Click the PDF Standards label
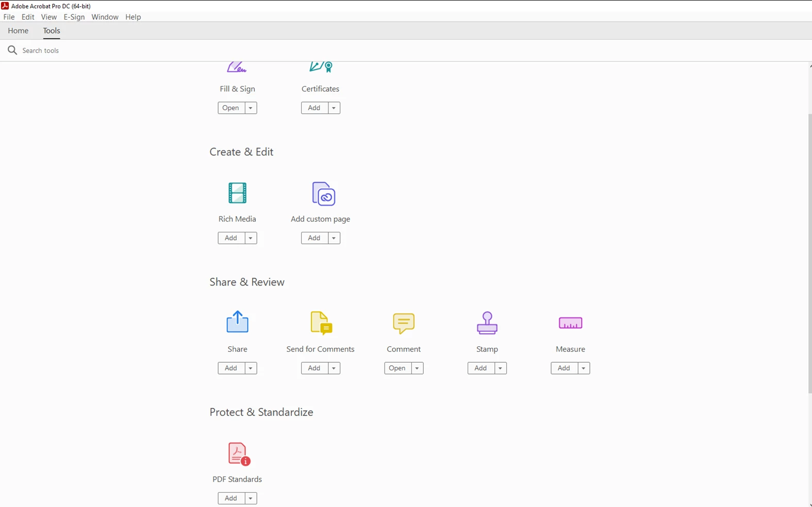Screen dimensions: 812x507 [237, 479]
